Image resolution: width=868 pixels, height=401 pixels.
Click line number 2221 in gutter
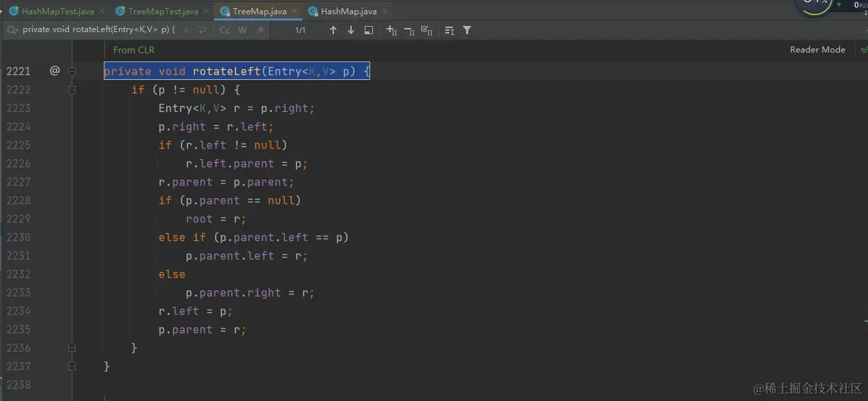pos(18,71)
